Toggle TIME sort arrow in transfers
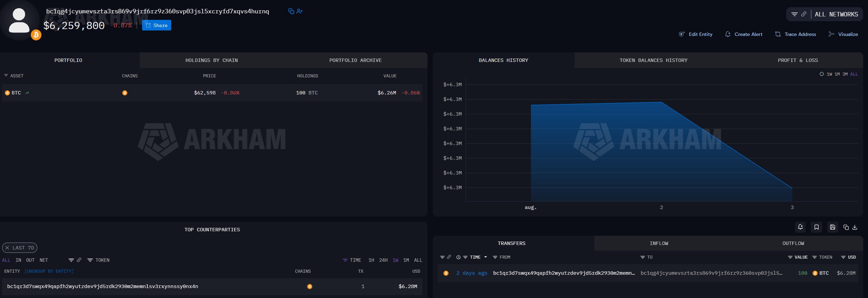Image resolution: width=868 pixels, height=298 pixels. coord(486,257)
